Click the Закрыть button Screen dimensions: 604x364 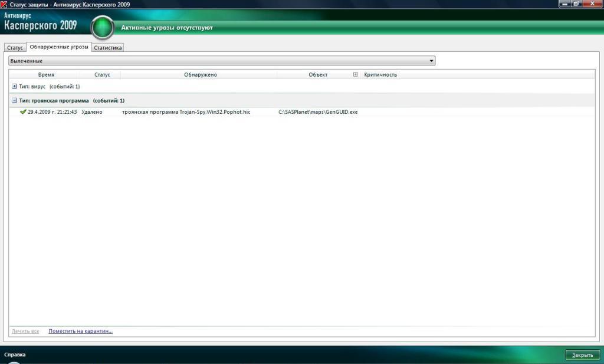pyautogui.click(x=582, y=355)
